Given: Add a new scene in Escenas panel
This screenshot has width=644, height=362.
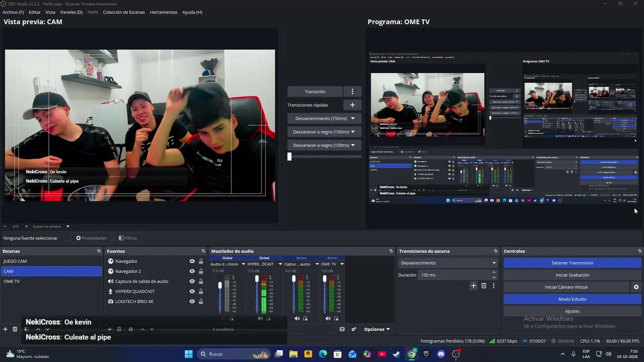Looking at the screenshot, I should (x=6, y=329).
